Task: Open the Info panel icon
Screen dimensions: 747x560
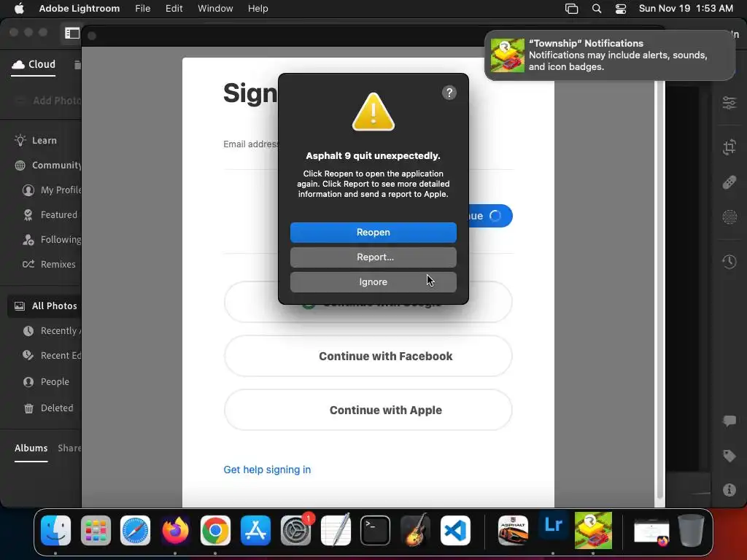Action: coord(729,489)
